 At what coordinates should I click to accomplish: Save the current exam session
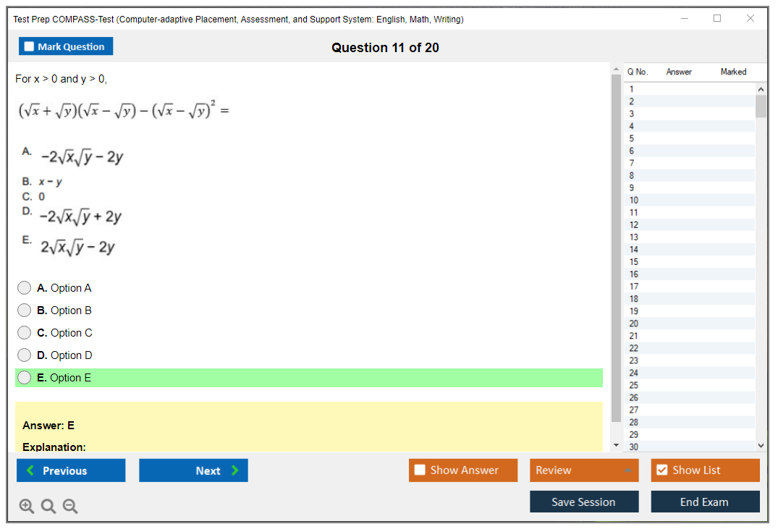tap(583, 502)
